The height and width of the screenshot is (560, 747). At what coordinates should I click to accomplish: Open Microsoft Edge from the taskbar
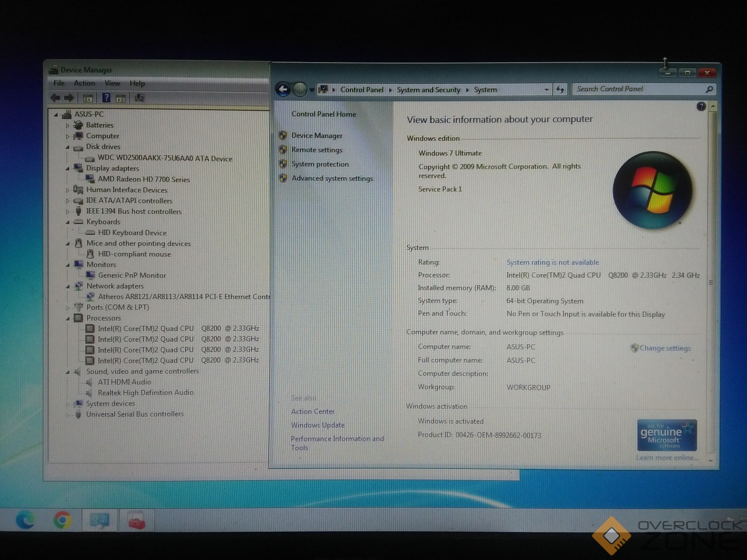coord(25,520)
